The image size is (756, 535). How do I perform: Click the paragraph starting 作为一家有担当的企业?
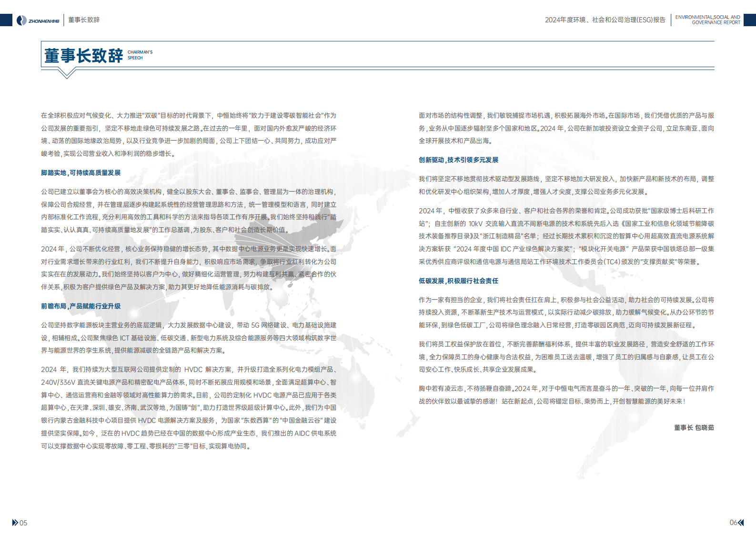[x=566, y=313]
